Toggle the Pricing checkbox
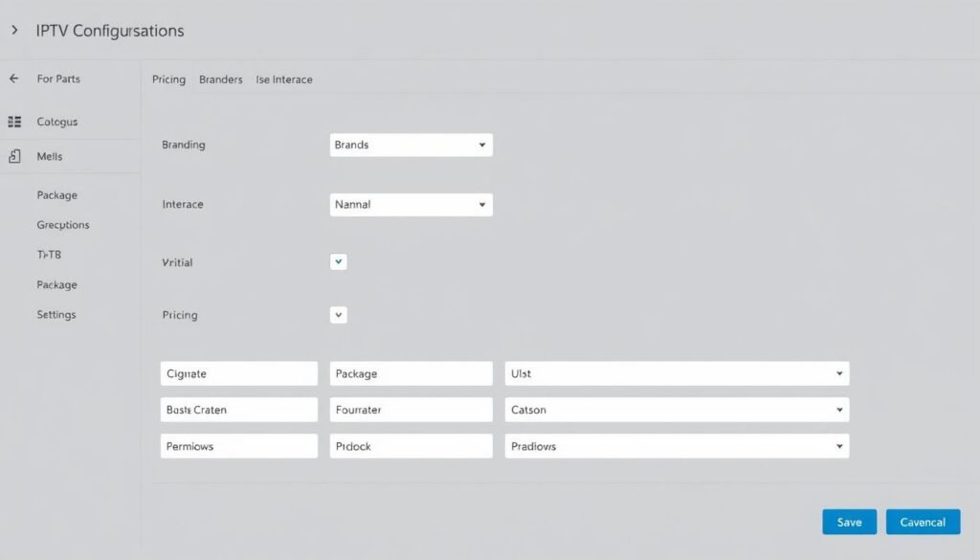 click(x=338, y=314)
